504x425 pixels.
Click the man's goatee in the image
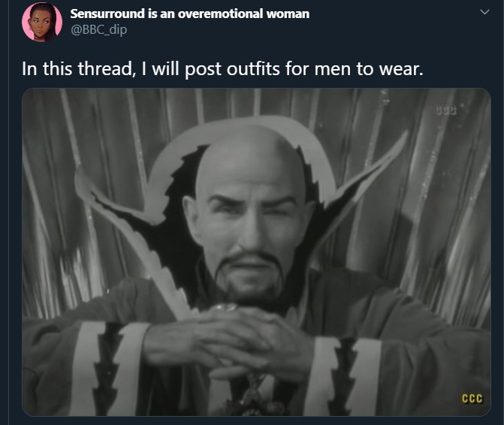249,275
